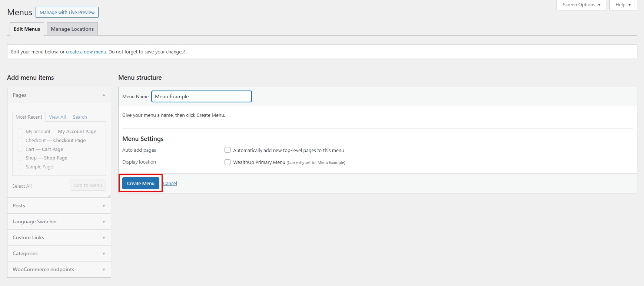
Task: Select the Shop page checkbox
Action: [x=20, y=158]
